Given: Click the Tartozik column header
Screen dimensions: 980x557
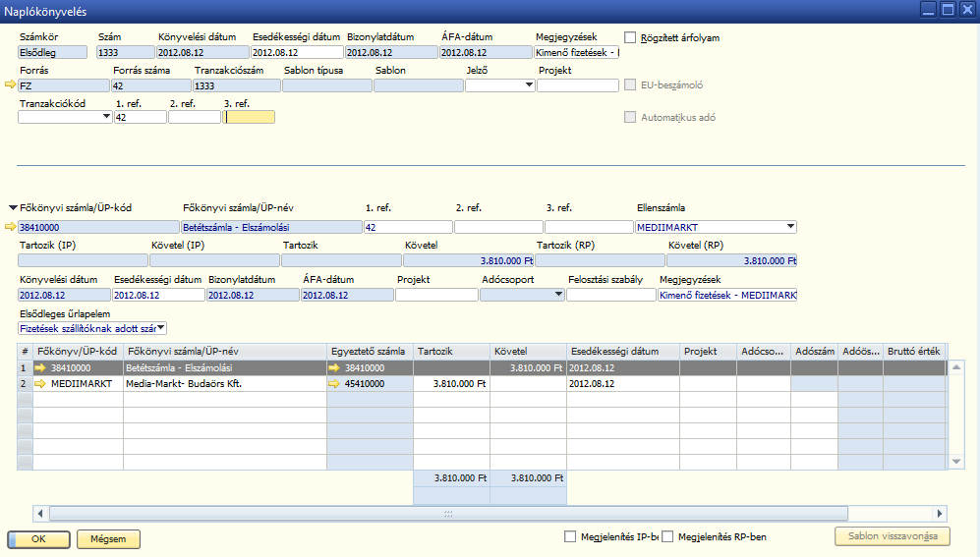Looking at the screenshot, I should (451, 351).
